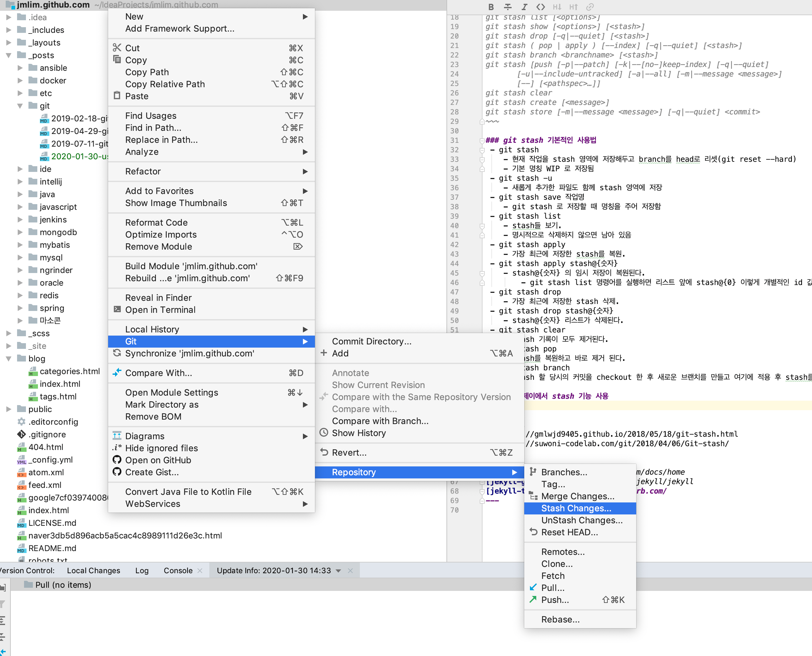Switch to Local Changes tab
Viewport: 812px width, 656px height.
pyautogui.click(x=93, y=571)
